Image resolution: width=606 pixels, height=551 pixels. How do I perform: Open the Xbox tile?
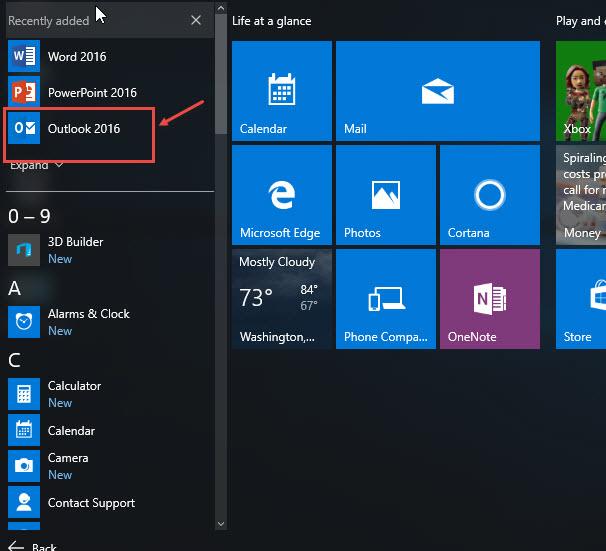(x=581, y=91)
